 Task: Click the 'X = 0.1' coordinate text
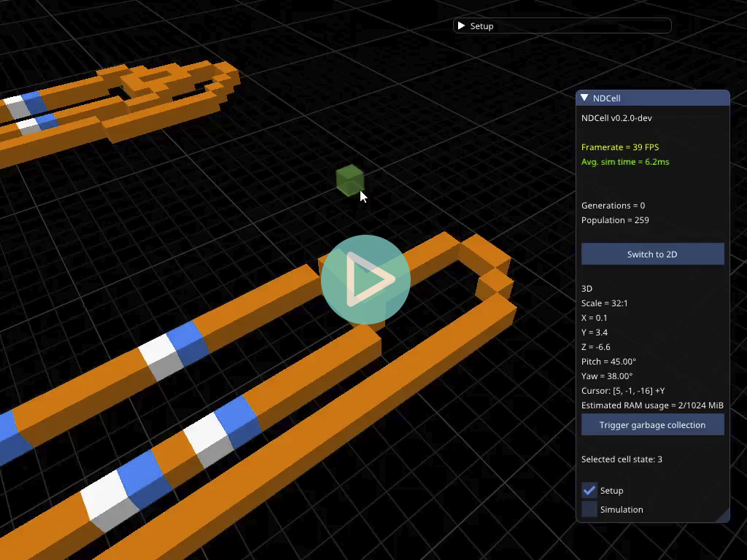(x=594, y=318)
